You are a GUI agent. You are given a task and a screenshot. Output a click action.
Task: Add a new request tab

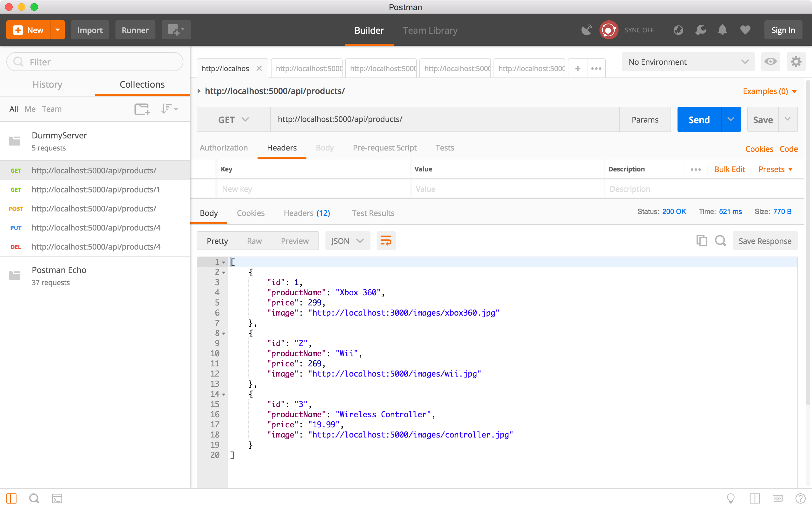pos(578,69)
